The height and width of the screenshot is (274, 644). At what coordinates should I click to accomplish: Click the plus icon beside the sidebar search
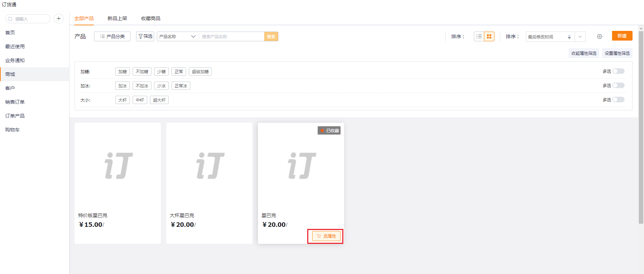coord(59,19)
